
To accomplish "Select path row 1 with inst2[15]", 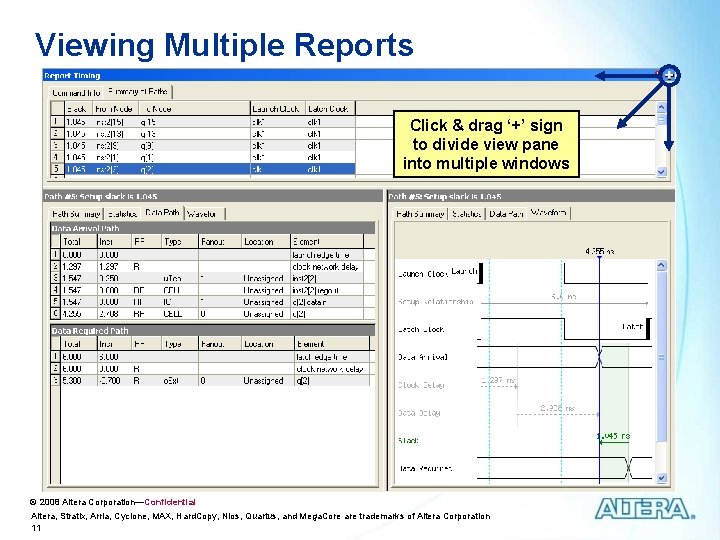I will [202, 122].
